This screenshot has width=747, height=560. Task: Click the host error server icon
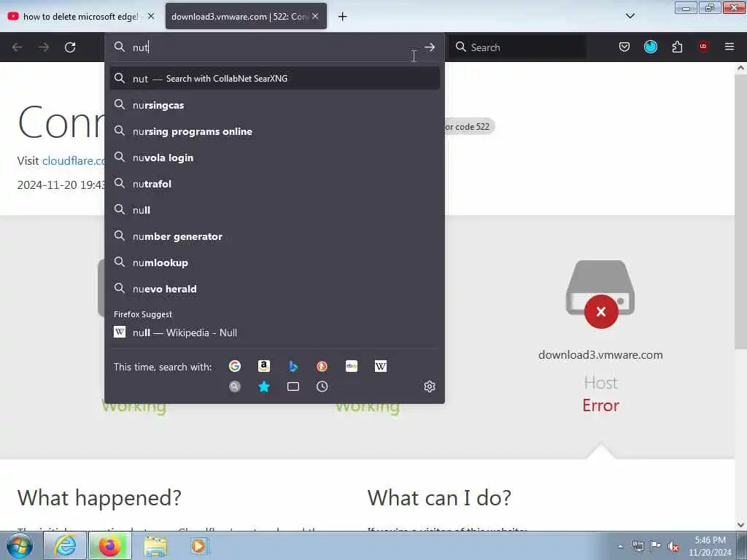pyautogui.click(x=600, y=294)
